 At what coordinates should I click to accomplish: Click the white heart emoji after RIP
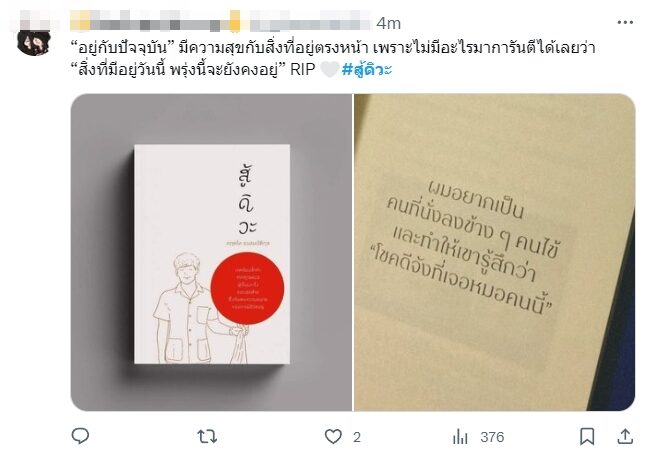tap(329, 70)
